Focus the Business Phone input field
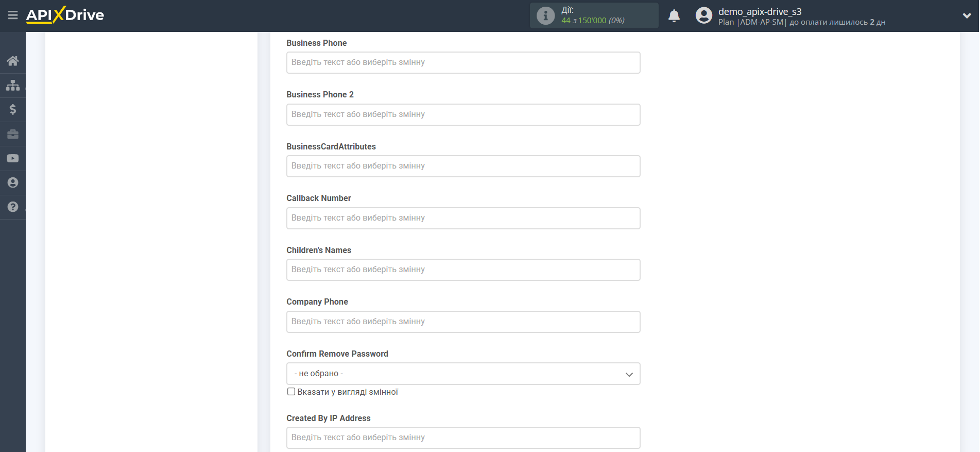Image resolution: width=980 pixels, height=452 pixels. coord(463,62)
